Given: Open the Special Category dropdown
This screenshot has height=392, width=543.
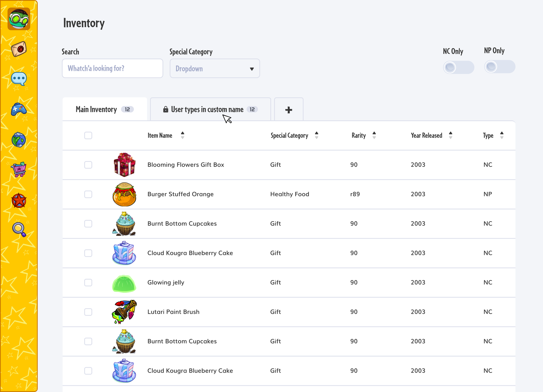Looking at the screenshot, I should point(215,69).
